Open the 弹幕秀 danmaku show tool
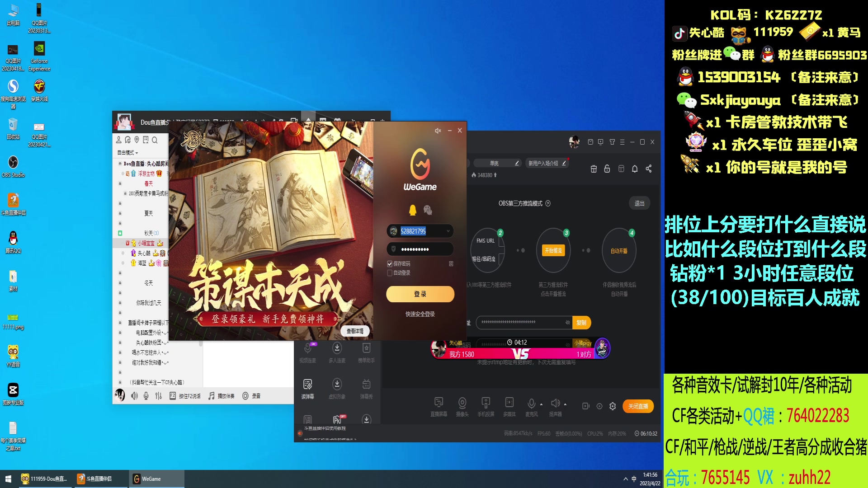 [x=366, y=389]
